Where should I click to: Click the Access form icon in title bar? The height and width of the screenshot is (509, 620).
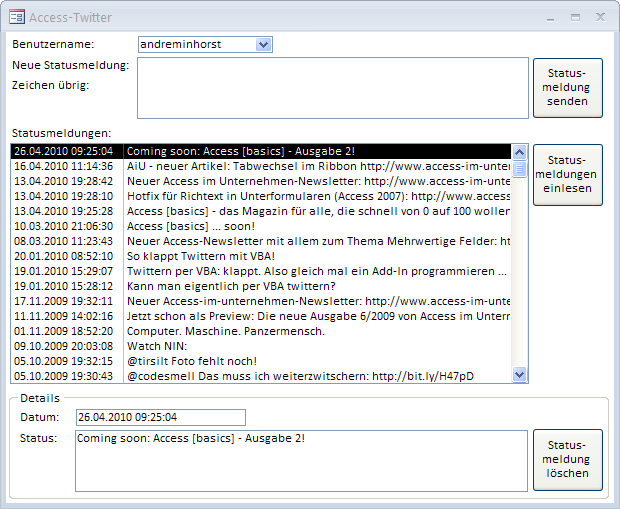click(x=17, y=17)
